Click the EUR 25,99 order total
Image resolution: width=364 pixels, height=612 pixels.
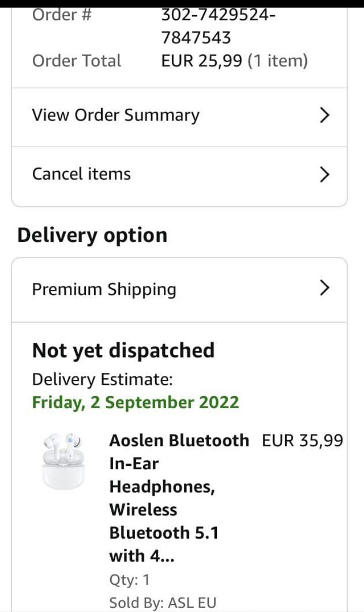click(202, 61)
